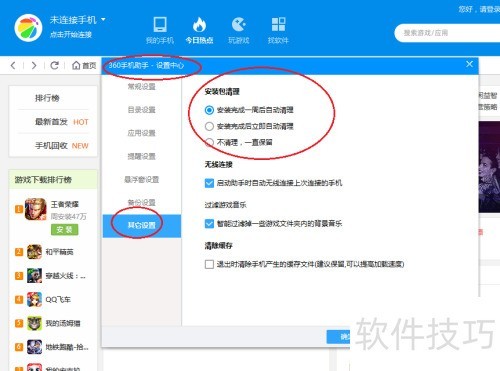
Task: Click the confirm button in settings dialog
Action: point(338,337)
